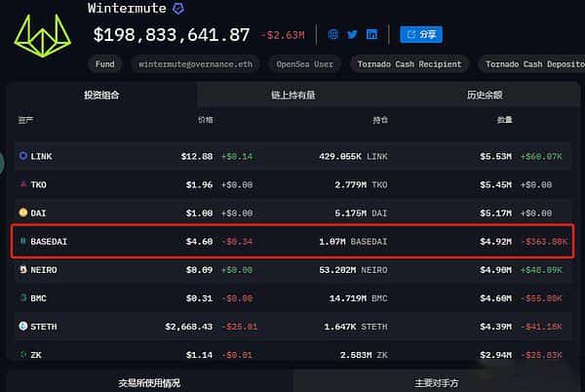This screenshot has height=392, width=585.
Task: Click the holding 429.055K LINK
Action: tap(353, 156)
